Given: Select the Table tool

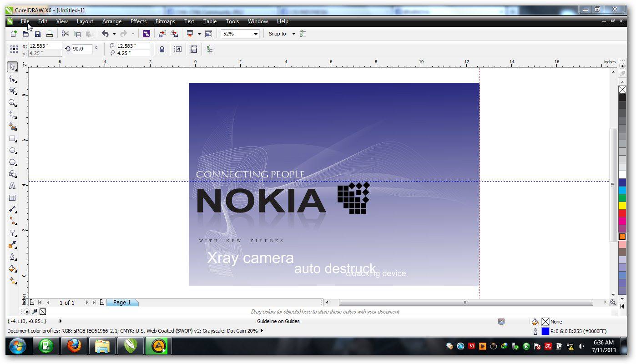Looking at the screenshot, I should point(12,197).
